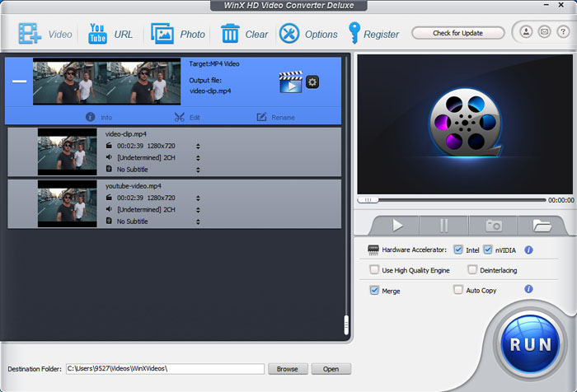The image size is (577, 392).
Task: Minimize the WinX HD Video Converter window
Action: tap(547, 5)
